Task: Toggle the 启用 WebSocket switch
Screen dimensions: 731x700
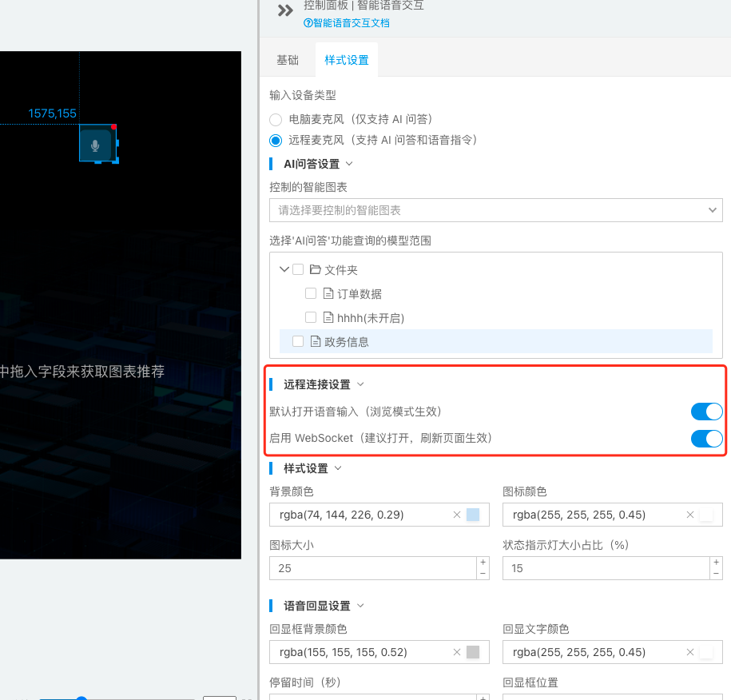Action: [x=706, y=439]
